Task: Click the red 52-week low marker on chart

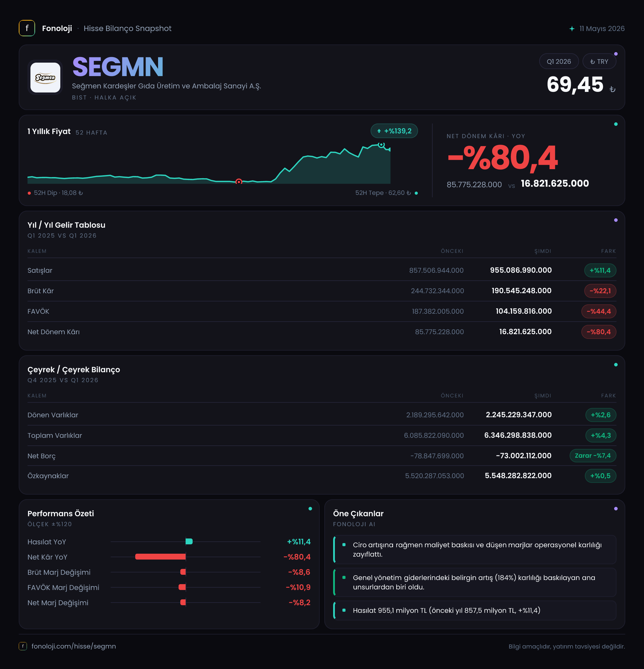Action: pyautogui.click(x=239, y=181)
